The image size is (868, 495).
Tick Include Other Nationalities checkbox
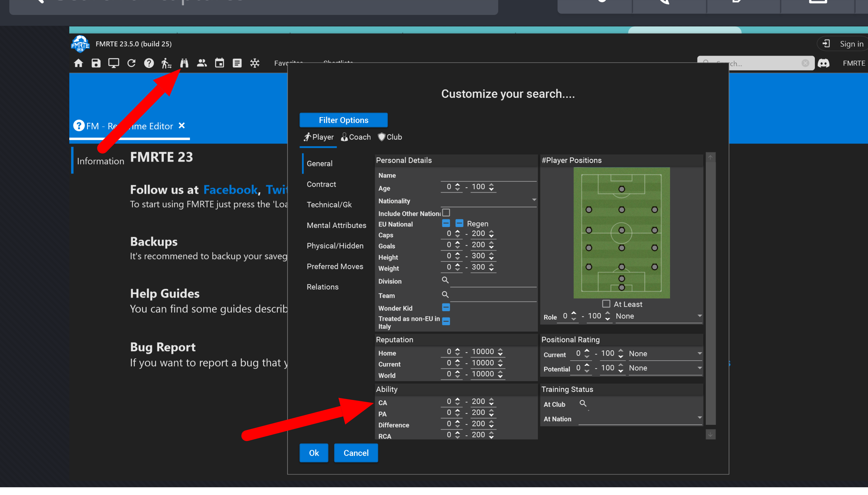pyautogui.click(x=446, y=213)
